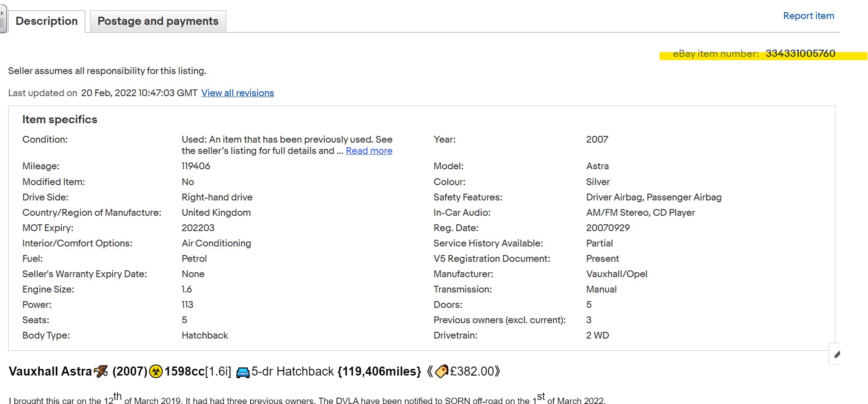868x404 pixels.
Task: Click Read more in Condition row
Action: click(368, 151)
